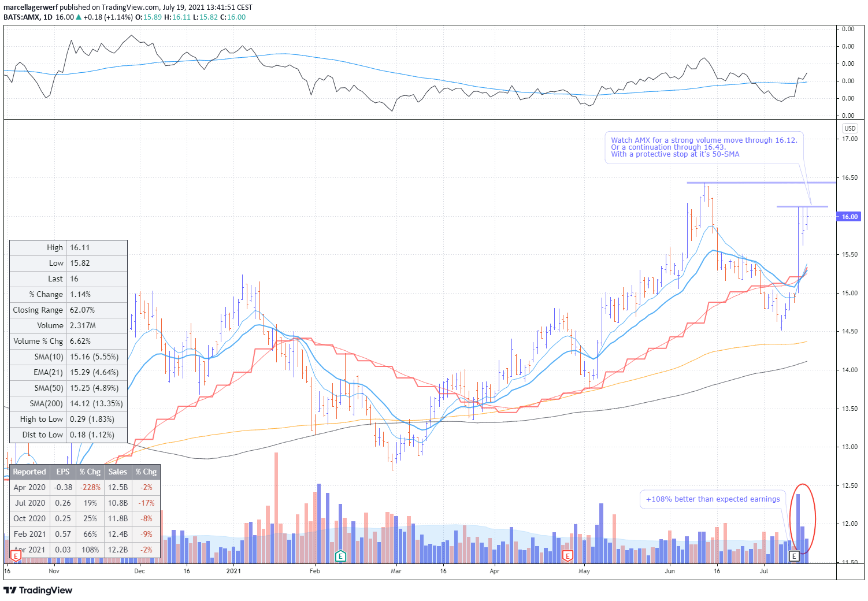Select the USD currency label on price axis
868x601 pixels.
[x=850, y=128]
